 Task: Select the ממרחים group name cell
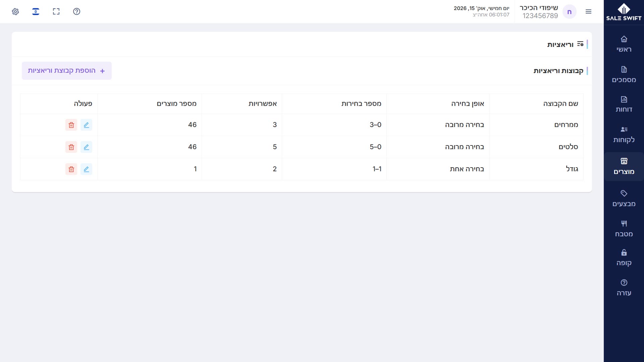point(536,125)
